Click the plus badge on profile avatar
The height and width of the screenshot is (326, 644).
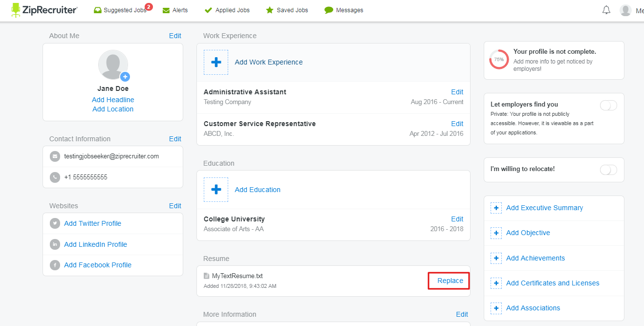(125, 76)
